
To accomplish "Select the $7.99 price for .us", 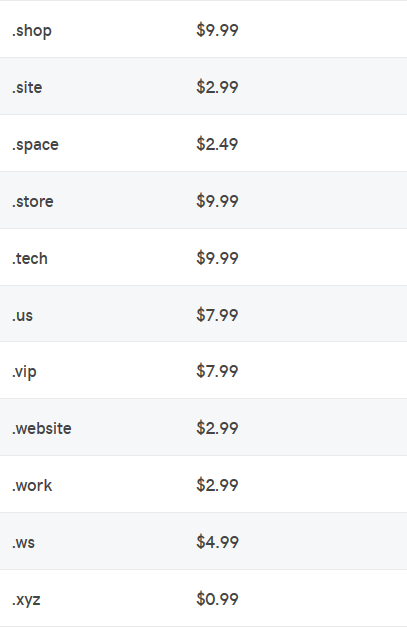I will click(x=217, y=315).
